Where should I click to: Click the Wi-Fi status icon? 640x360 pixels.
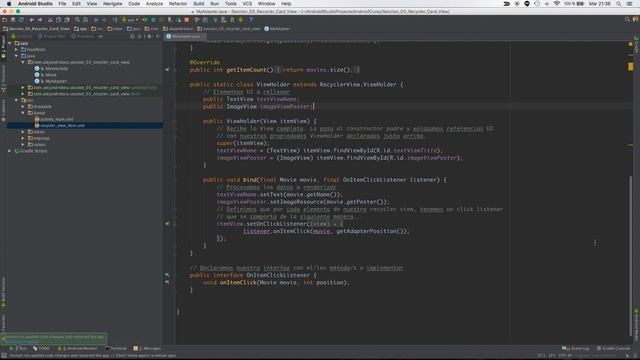pyautogui.click(x=557, y=4)
